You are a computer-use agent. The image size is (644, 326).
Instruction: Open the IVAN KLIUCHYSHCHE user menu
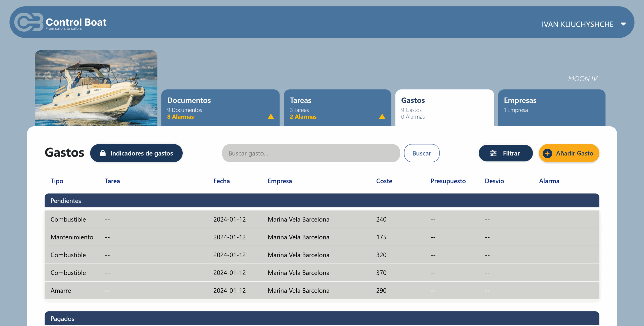[x=577, y=24]
